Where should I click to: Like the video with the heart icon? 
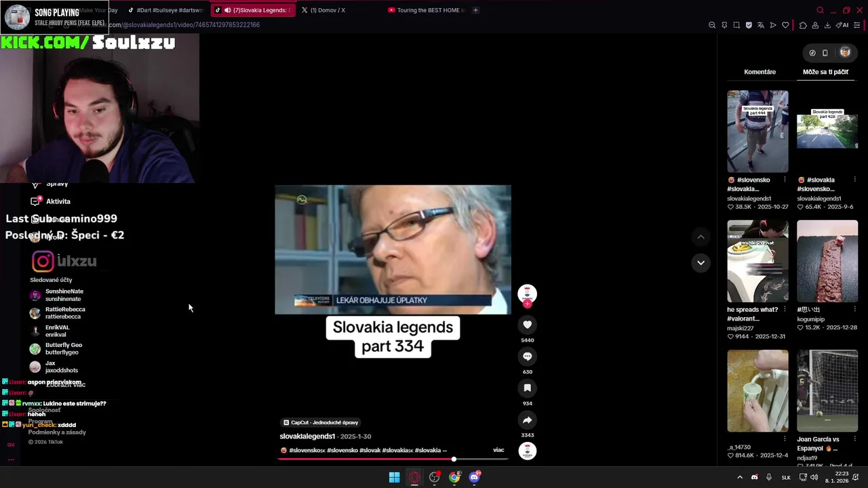(527, 325)
